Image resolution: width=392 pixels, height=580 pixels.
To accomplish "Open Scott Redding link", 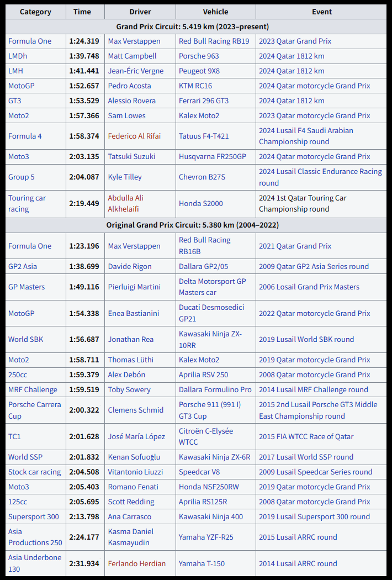I will pyautogui.click(x=131, y=502).
